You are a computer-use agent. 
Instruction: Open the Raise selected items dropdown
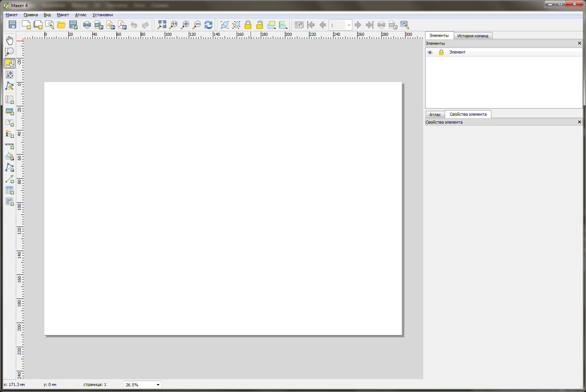275,28
